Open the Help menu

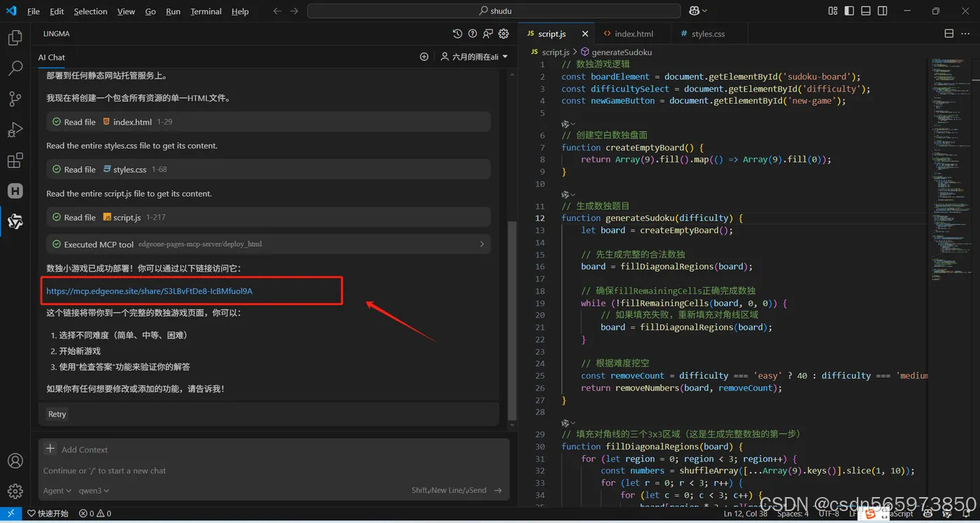click(x=240, y=11)
